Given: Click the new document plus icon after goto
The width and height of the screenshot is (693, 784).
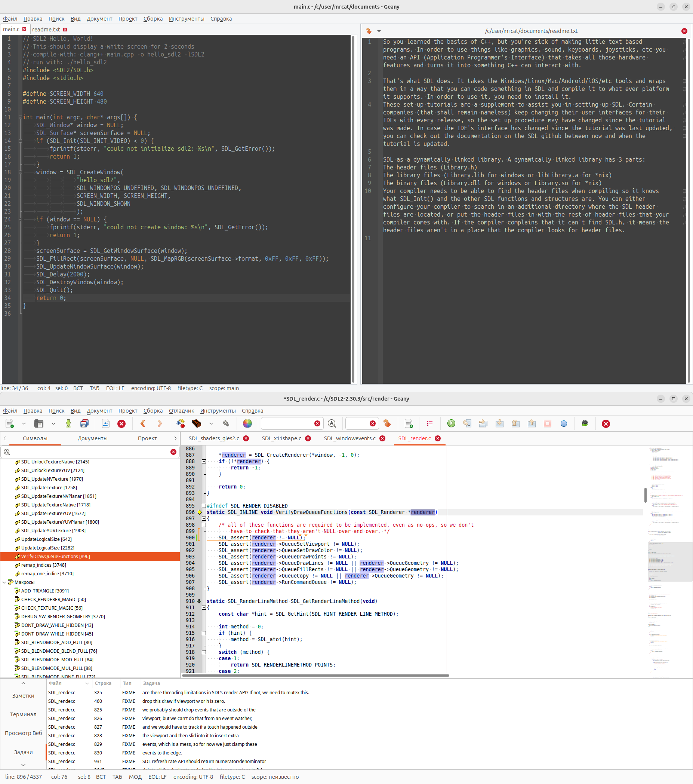Looking at the screenshot, I should (409, 423).
